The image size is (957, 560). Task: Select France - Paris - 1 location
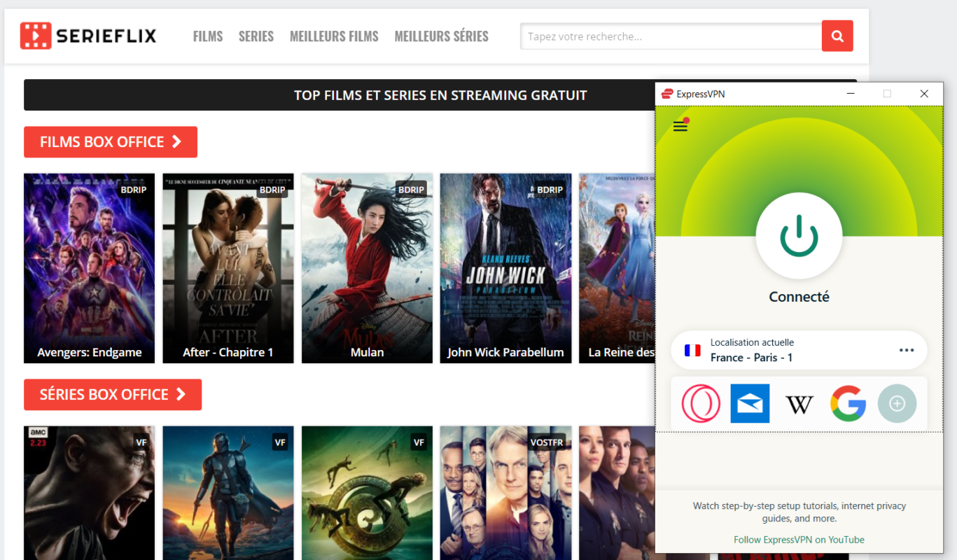(799, 350)
